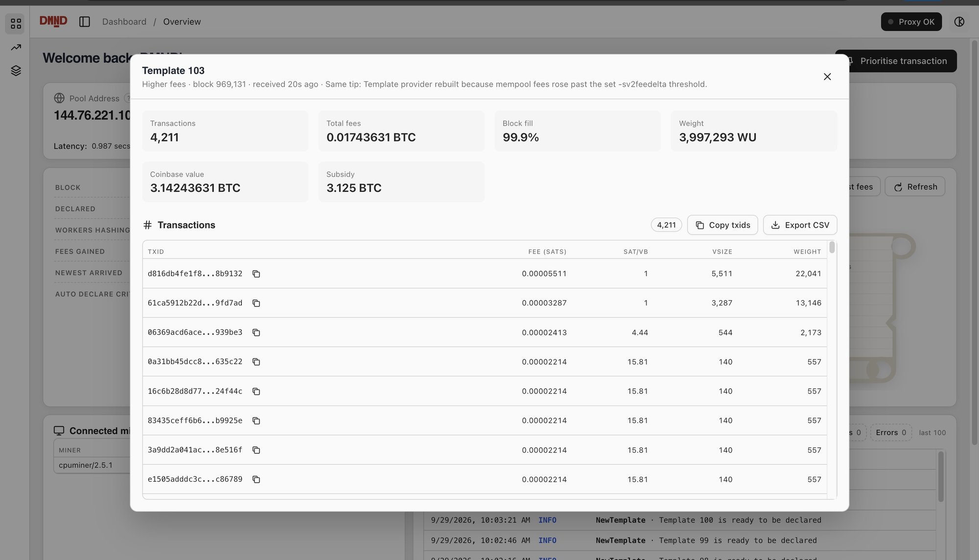Viewport: 979px width, 560px height.
Task: Copy txid 06369acd6ace...939be3
Action: 256,332
